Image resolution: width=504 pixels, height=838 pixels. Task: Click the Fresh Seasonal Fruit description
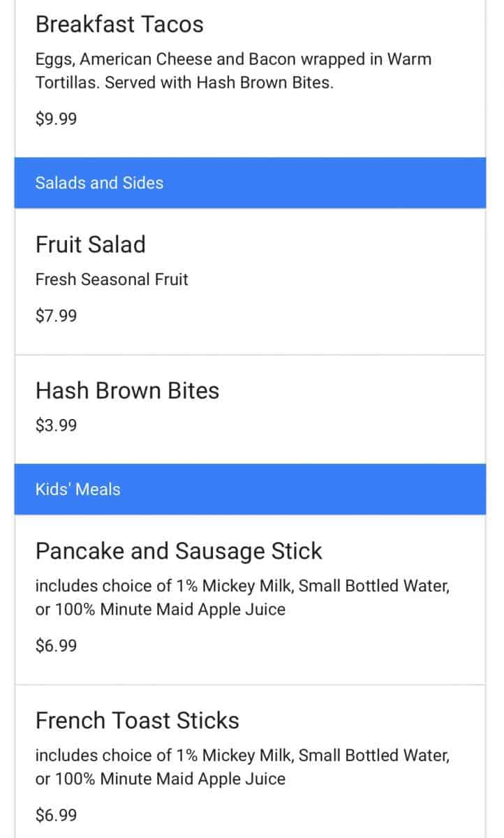pyautogui.click(x=112, y=279)
